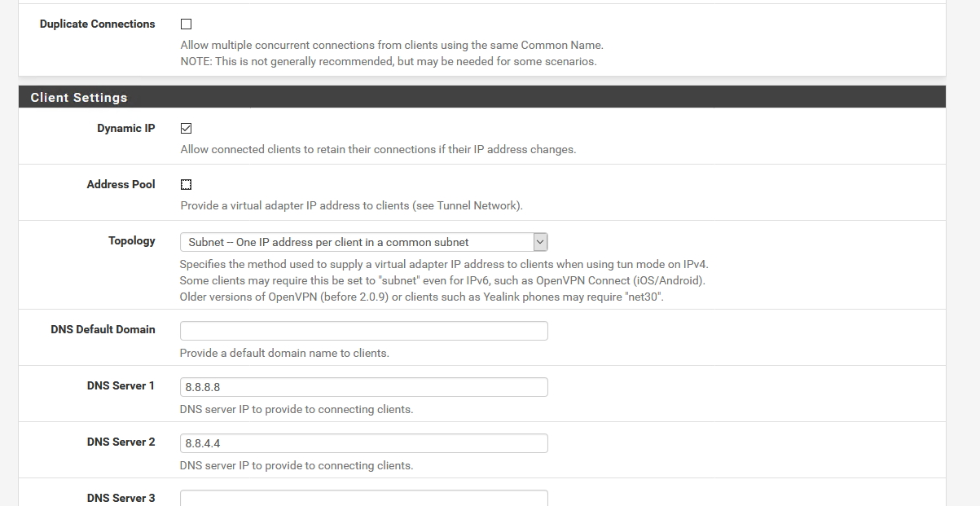Click 'Older versions of OpenVPN' help line
This screenshot has width=980, height=506.
[422, 297]
